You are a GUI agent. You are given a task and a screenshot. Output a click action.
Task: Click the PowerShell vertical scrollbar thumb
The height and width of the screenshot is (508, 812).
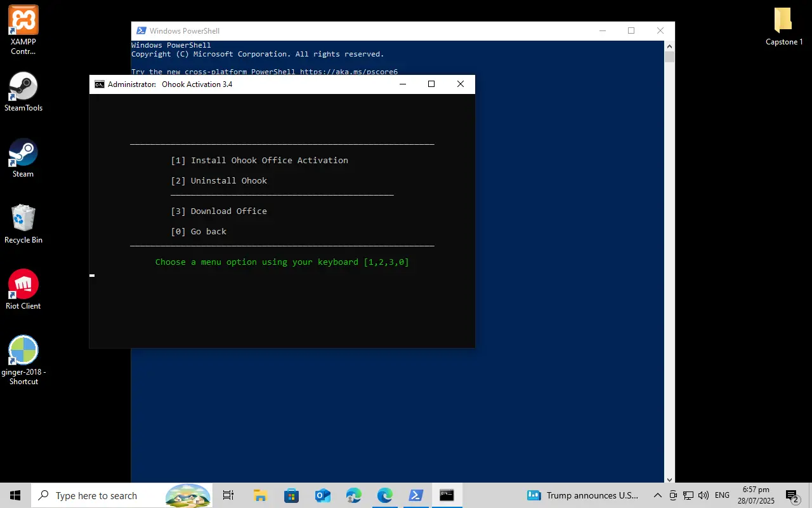pos(669,57)
